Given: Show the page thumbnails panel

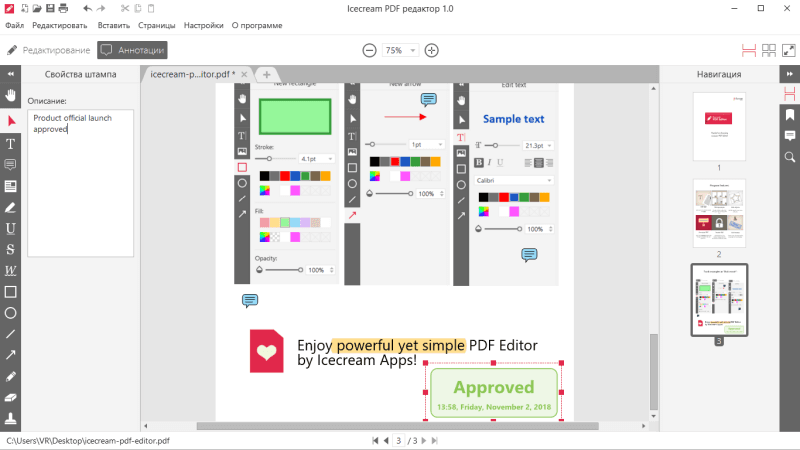Looking at the screenshot, I should coord(790,94).
